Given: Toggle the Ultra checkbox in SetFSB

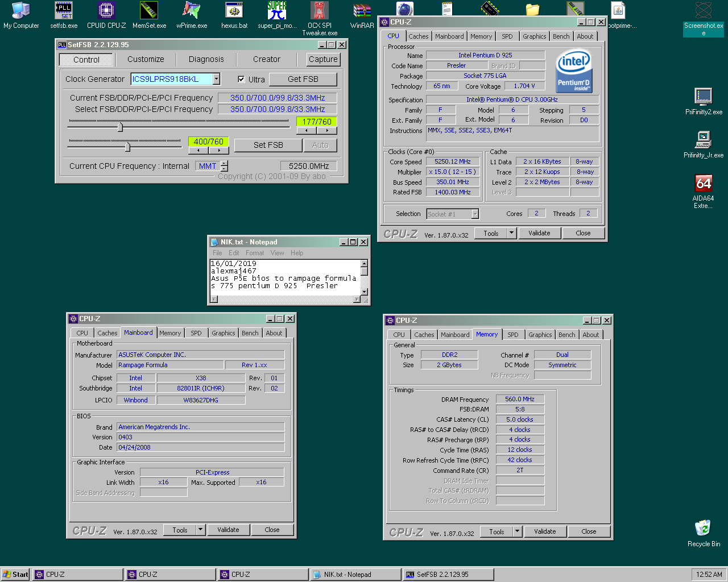Looking at the screenshot, I should point(241,80).
